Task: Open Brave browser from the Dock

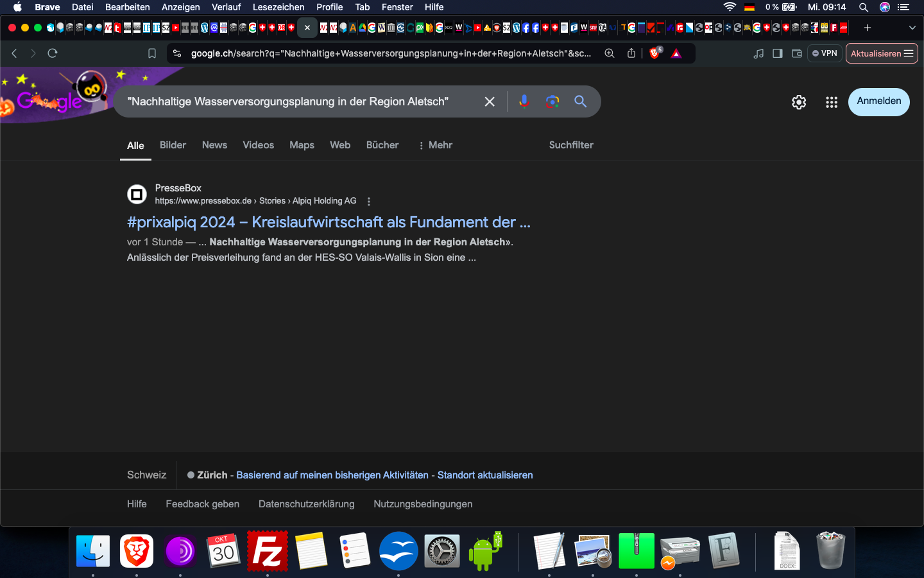Action: [x=137, y=551]
